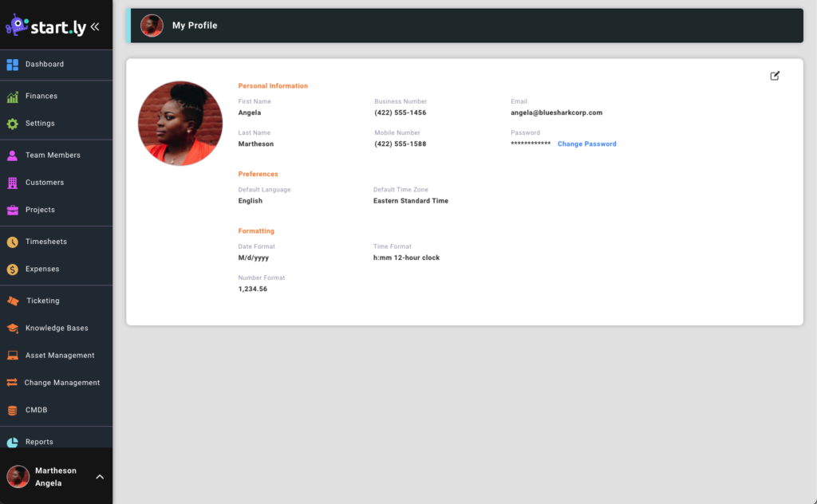This screenshot has height=504, width=817.
Task: Collapse the sidebar with the double chevron
Action: 95,25
